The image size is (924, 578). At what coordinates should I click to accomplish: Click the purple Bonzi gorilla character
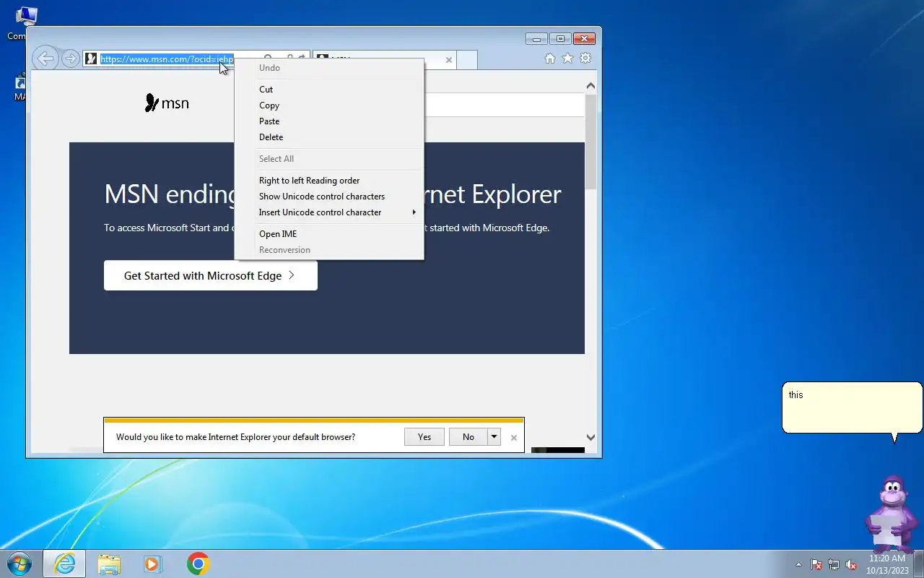click(x=891, y=514)
